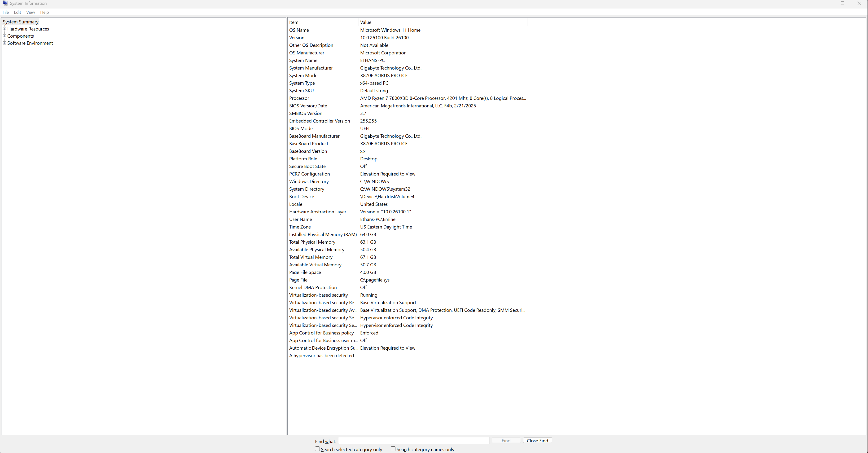Click the System Information app icon in title bar
The image size is (868, 453).
tap(5, 3)
